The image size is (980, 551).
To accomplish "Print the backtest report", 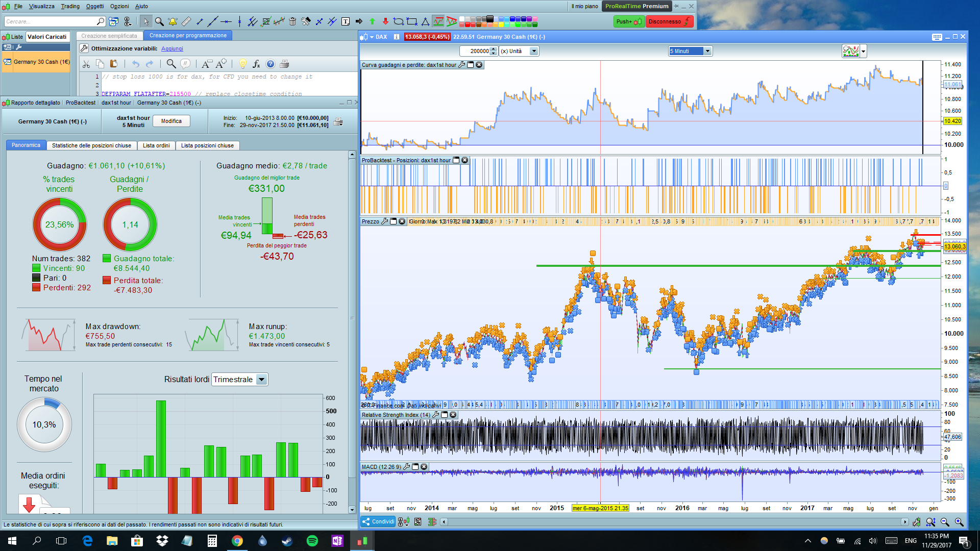I will (338, 121).
